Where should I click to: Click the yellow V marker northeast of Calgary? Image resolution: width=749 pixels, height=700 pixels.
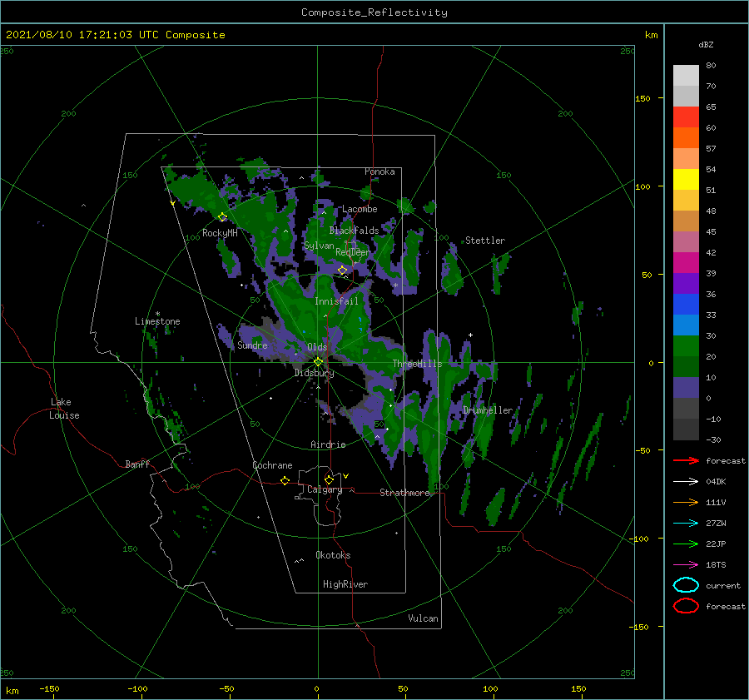(346, 476)
